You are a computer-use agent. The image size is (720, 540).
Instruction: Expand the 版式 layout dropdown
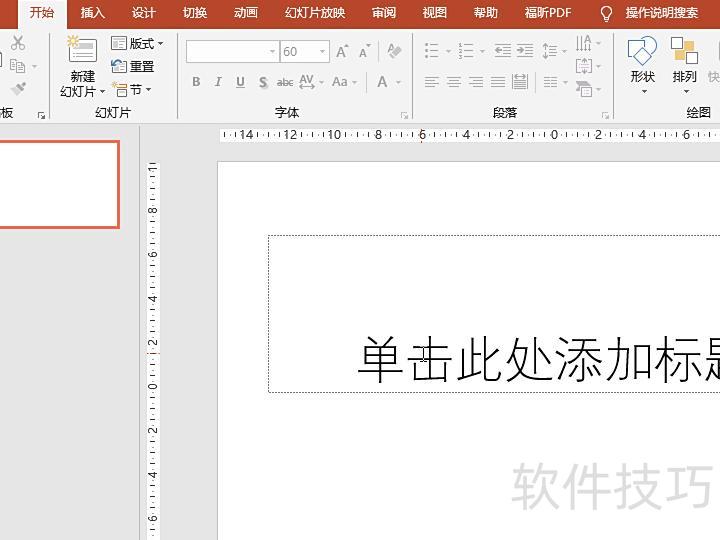pos(138,44)
